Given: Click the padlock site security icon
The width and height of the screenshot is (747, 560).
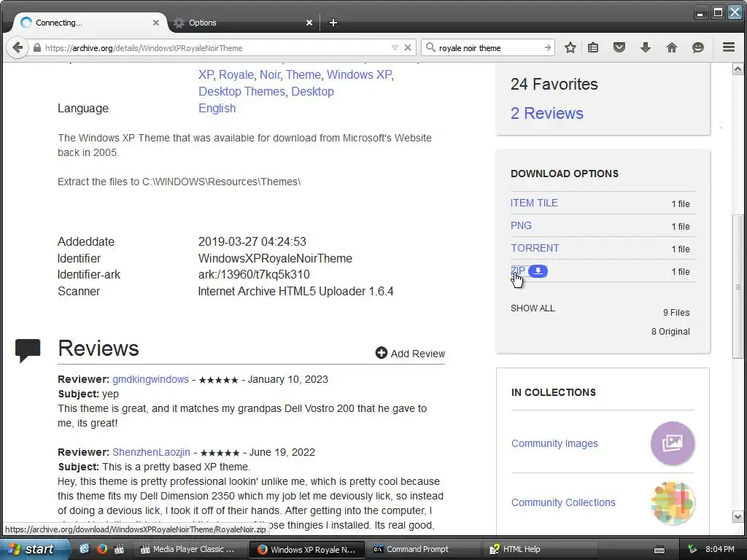Looking at the screenshot, I should (37, 47).
